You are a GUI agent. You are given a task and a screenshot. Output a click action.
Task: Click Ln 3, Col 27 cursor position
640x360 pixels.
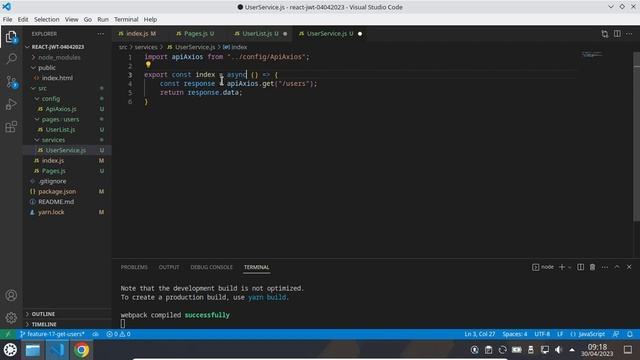(x=480, y=334)
